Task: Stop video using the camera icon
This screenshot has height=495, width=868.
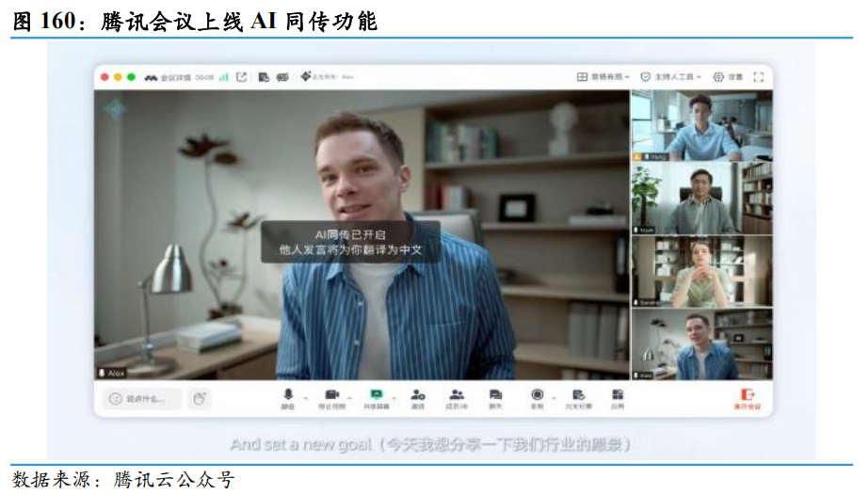Action: (x=331, y=398)
